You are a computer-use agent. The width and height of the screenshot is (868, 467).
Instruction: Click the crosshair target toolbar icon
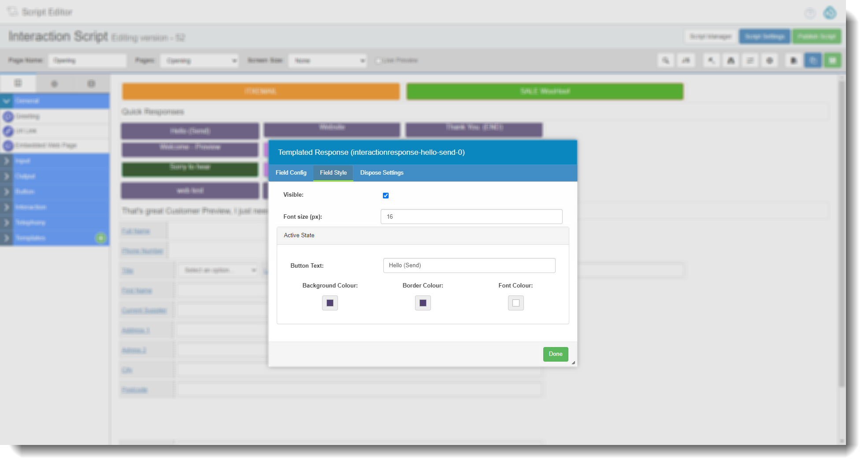coord(770,60)
